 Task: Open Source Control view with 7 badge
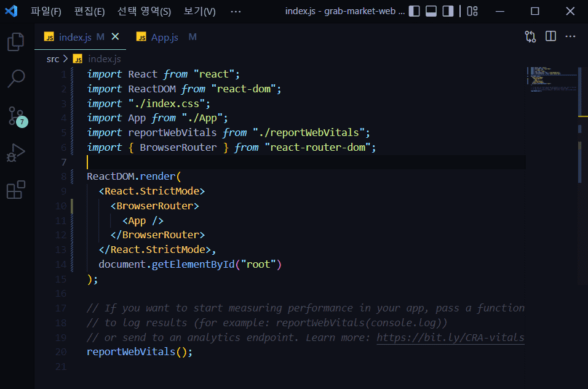click(16, 116)
